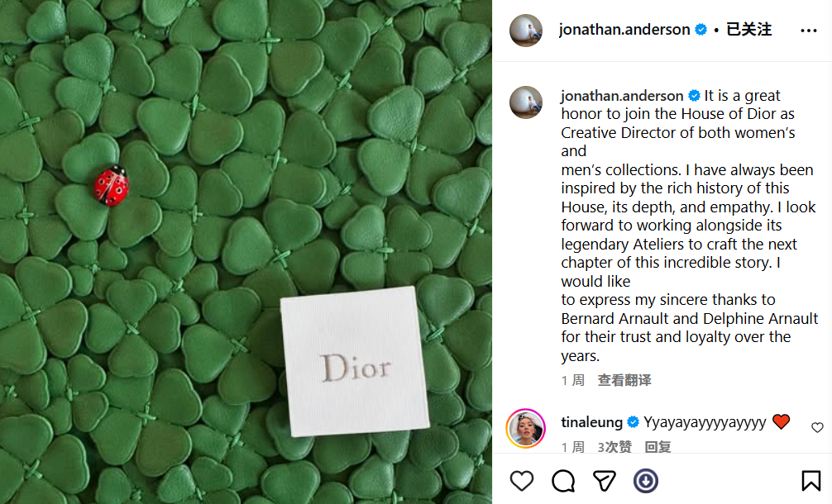Share post via paper plane icon
Screen dimensions: 832x504
coord(604,481)
